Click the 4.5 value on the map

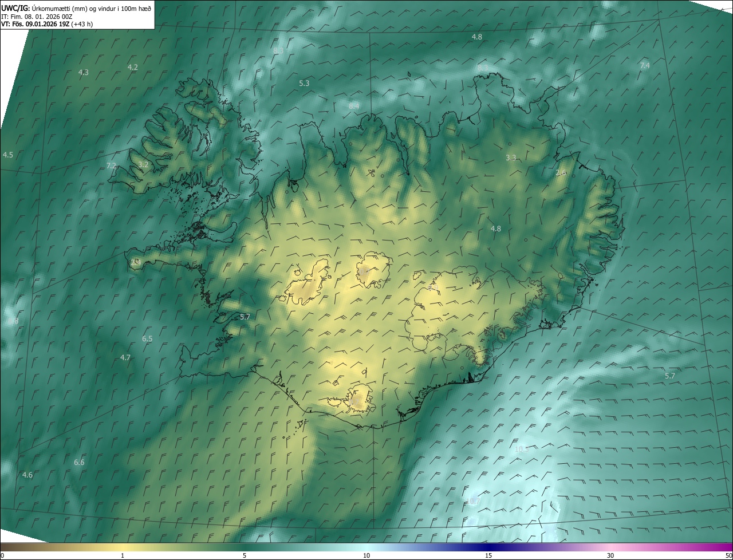(x=8, y=155)
